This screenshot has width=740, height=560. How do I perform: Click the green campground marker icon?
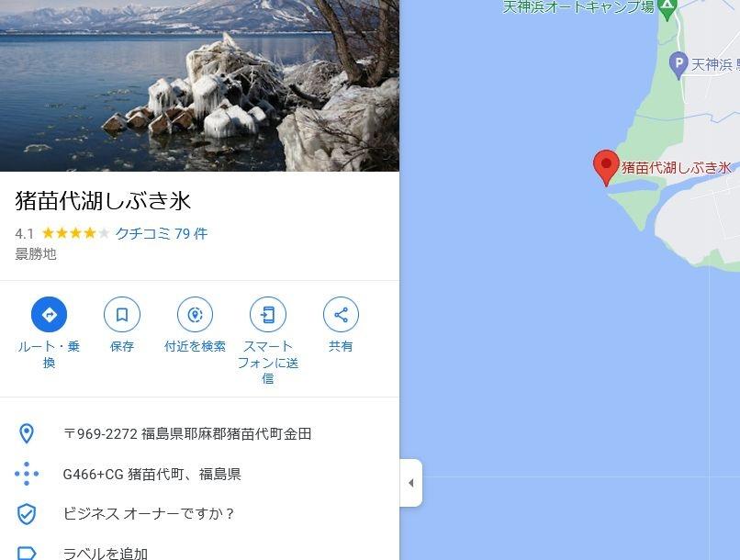[667, 8]
